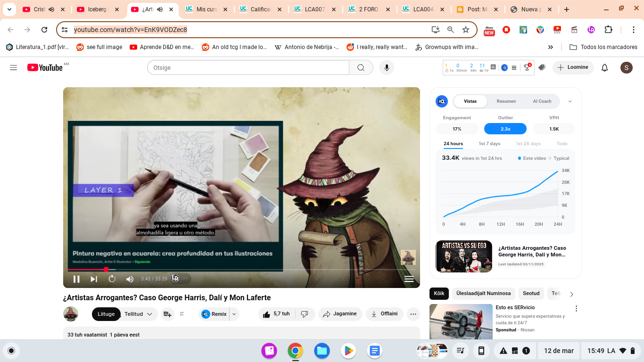644x362 pixels.
Task: Open more actions three-dot button under video
Action: 413,314
